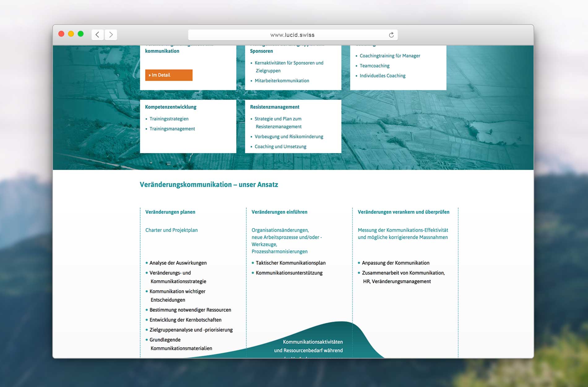Click the Kompetenzentwicklung card heading
Viewport: 588px width, 387px height.
[171, 107]
